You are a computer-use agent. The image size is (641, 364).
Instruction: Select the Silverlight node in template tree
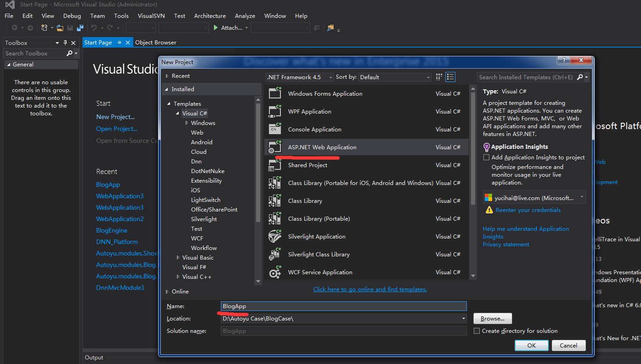[204, 219]
